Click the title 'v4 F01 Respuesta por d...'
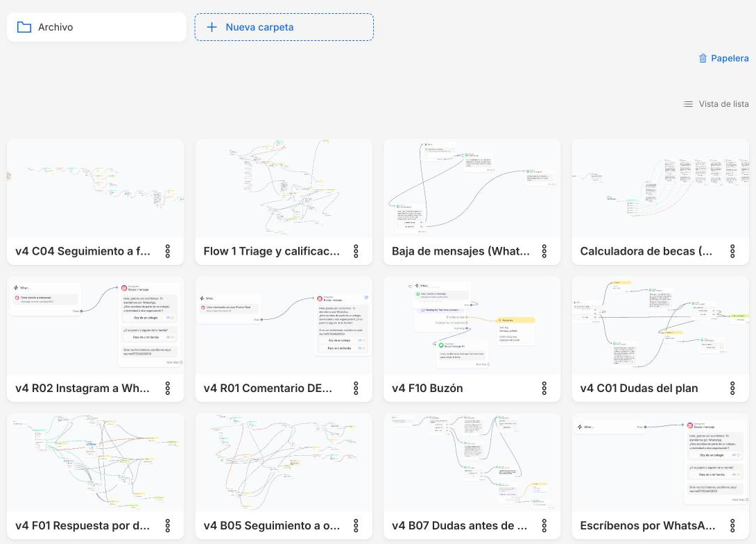756x544 pixels. pyautogui.click(x=83, y=526)
